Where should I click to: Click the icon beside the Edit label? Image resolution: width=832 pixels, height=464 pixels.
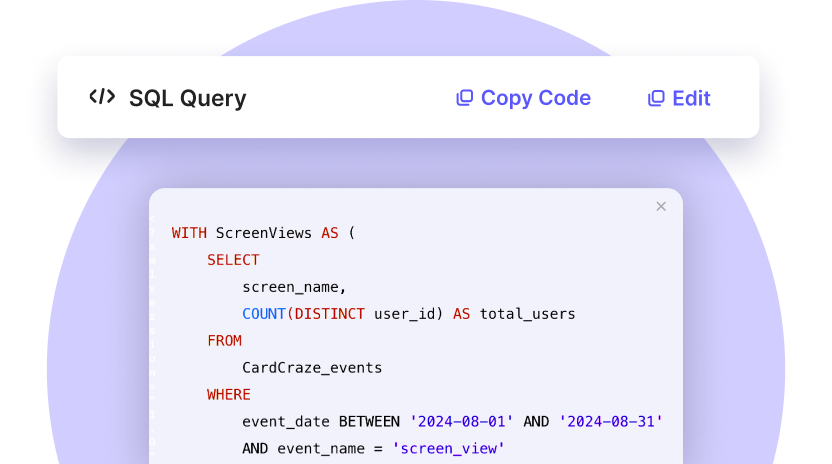656,98
